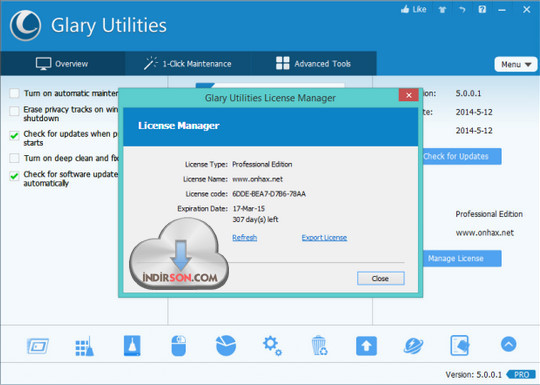Switch to the Overview tab

[62, 63]
